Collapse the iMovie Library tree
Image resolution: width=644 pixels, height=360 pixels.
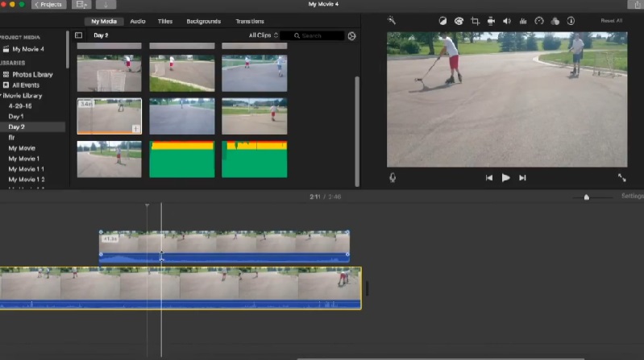point(1,96)
